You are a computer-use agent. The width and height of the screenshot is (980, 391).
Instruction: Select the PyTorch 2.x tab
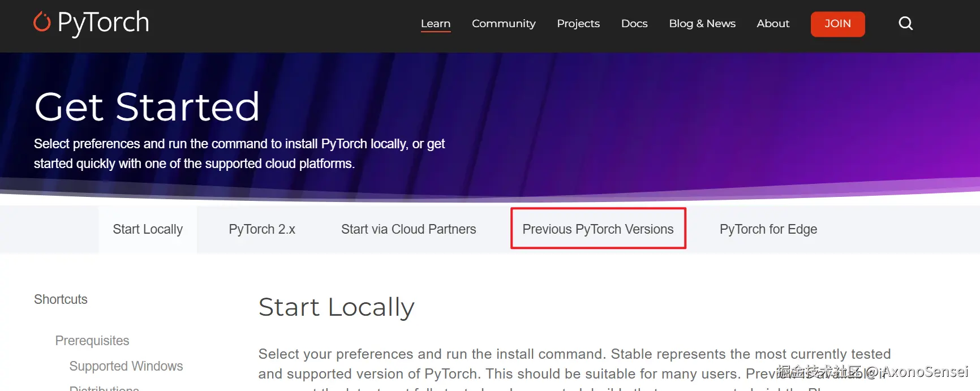tap(262, 229)
